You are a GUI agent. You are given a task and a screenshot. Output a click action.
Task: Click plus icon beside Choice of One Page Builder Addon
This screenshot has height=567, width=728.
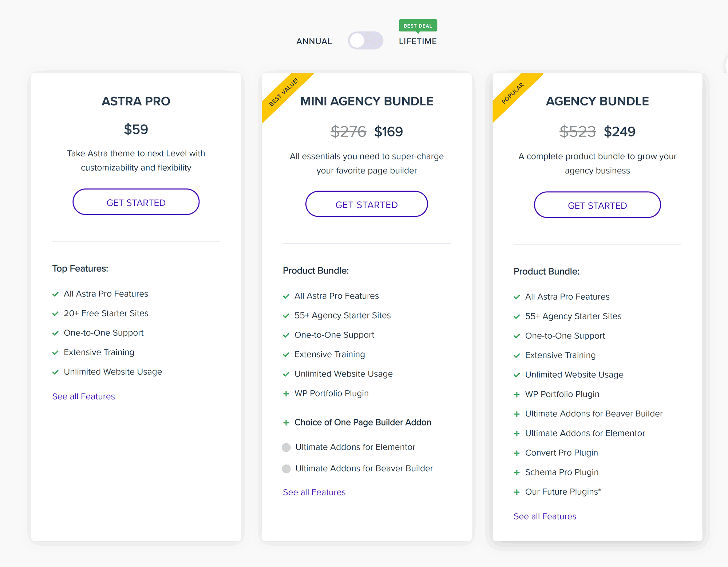click(286, 423)
